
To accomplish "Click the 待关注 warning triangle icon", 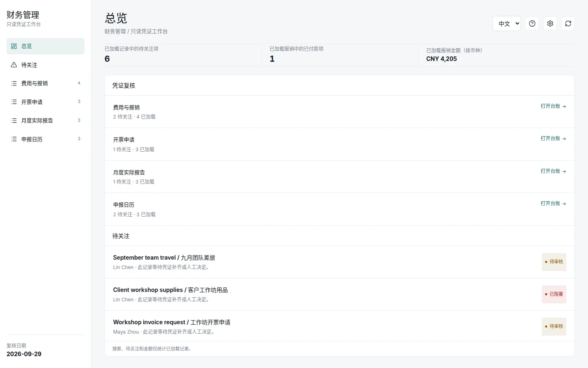I will point(14,65).
